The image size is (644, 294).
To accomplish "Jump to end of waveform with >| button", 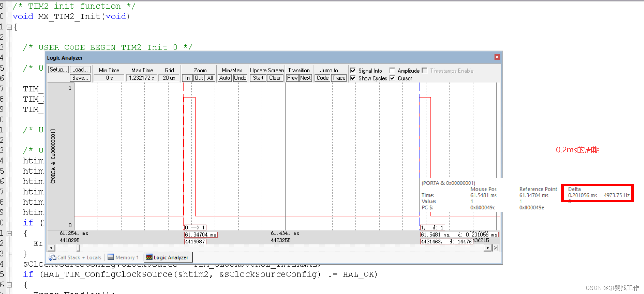I will 496,248.
